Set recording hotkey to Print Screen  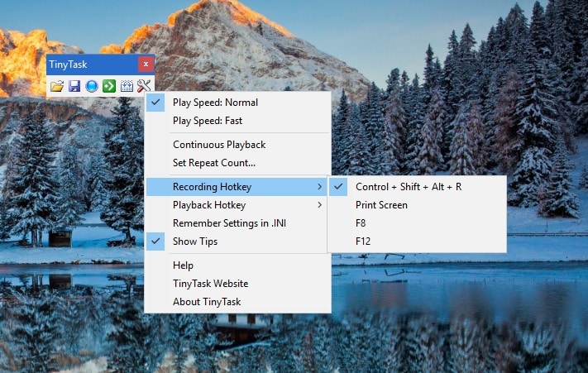(381, 205)
